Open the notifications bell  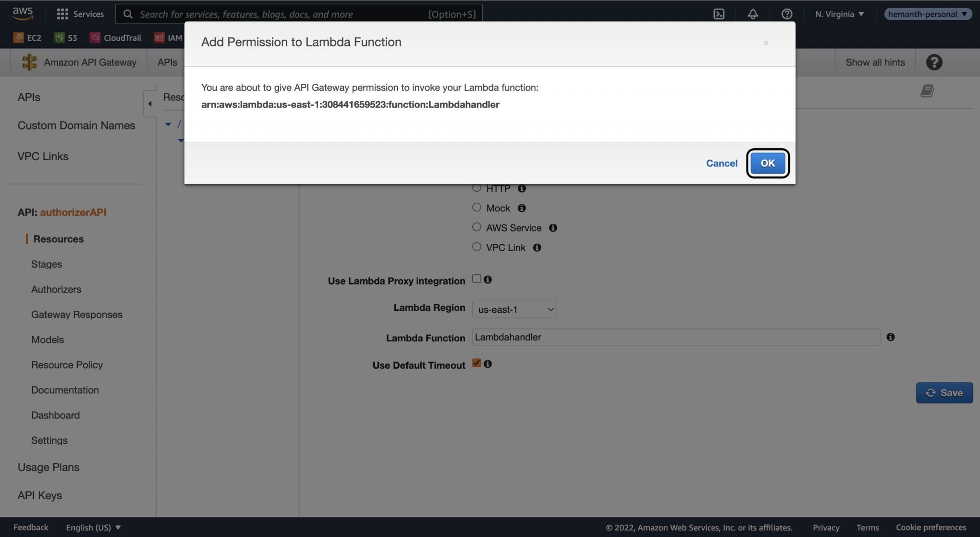[x=753, y=14]
